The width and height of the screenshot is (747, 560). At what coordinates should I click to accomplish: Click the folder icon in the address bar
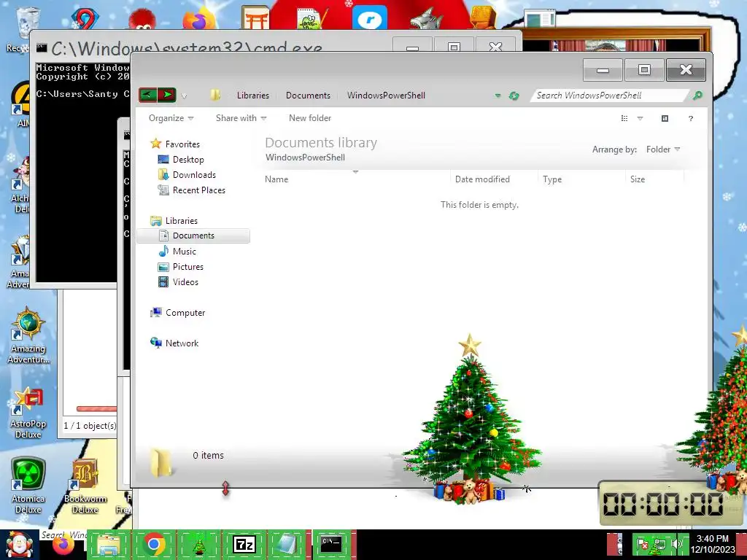pyautogui.click(x=215, y=95)
